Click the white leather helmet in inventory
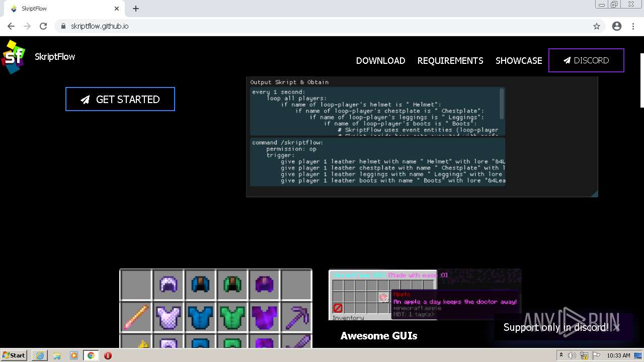The height and width of the screenshot is (362, 644). 169,284
